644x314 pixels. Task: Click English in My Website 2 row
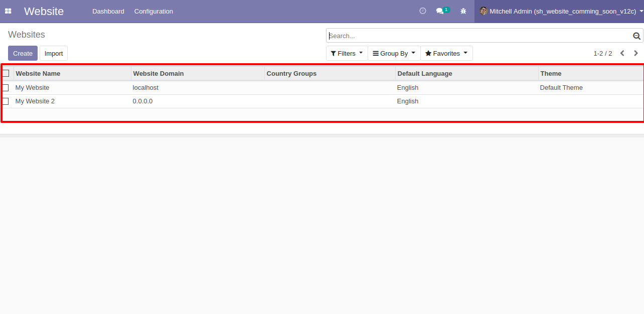coord(466,101)
